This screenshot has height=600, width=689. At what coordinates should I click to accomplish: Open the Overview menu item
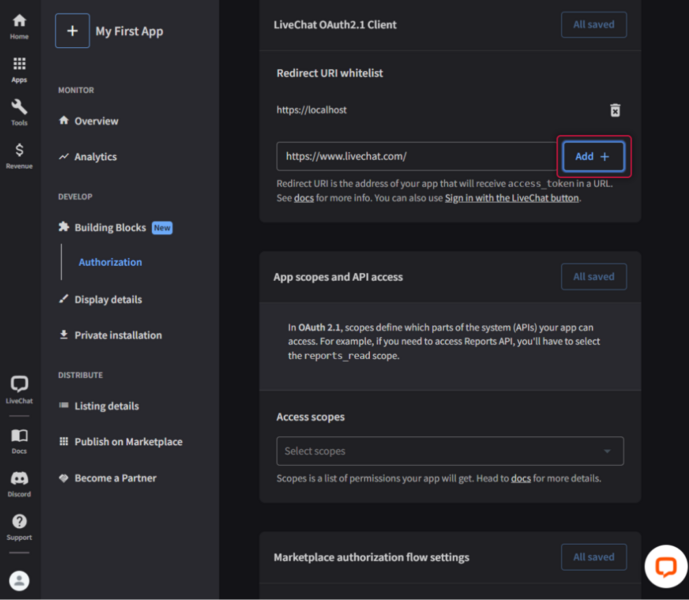[x=96, y=121]
